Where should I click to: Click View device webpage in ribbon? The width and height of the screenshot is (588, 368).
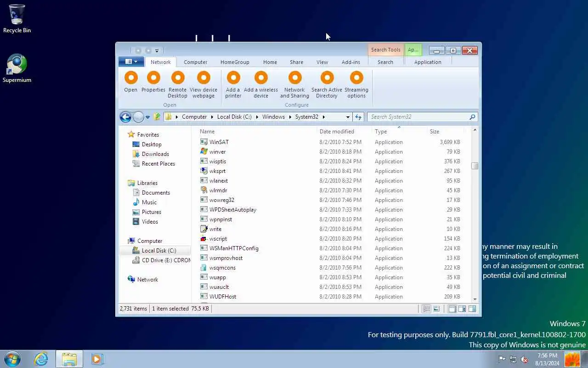(x=204, y=85)
